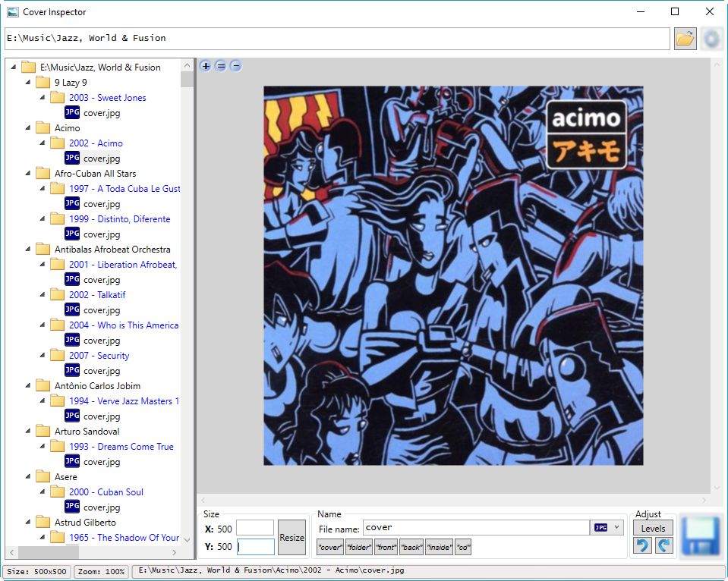
Task: Collapse the Antônio Carlos Jobim folder
Action: click(x=28, y=385)
